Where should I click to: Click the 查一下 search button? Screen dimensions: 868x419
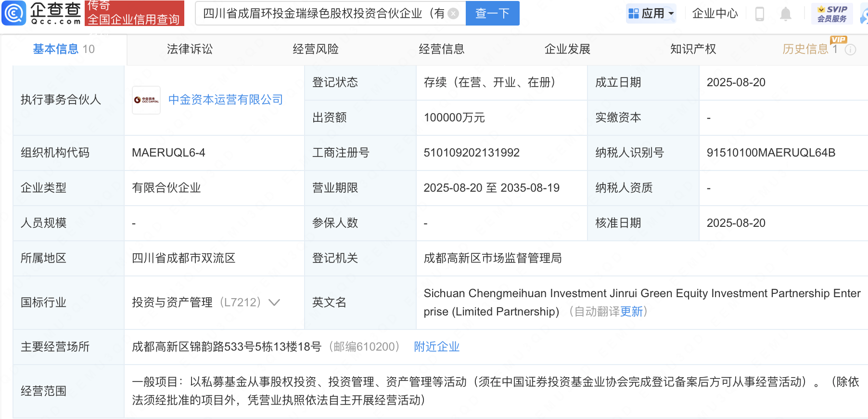coord(493,13)
